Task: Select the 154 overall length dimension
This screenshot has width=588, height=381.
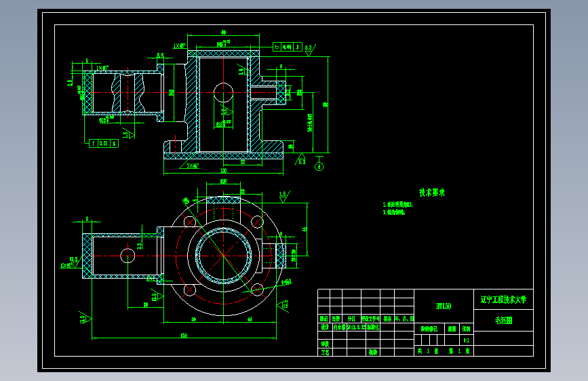Action: 184,336
